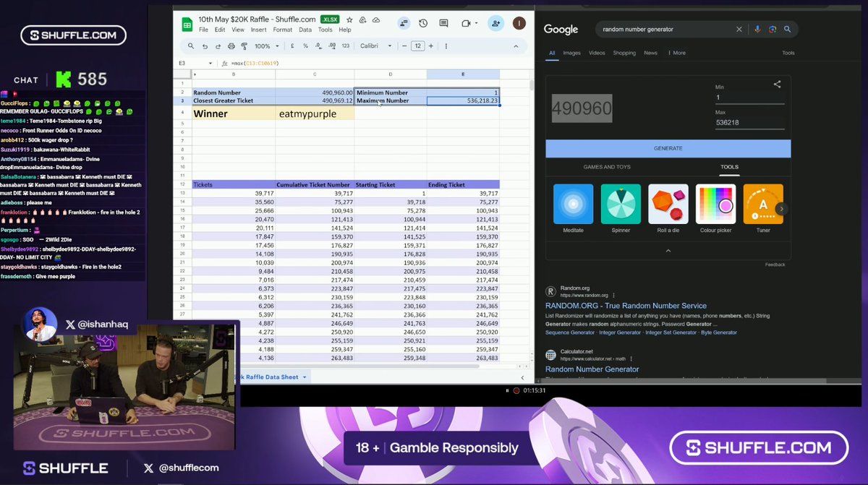
Task: Open Google Lens image search icon
Action: 773,30
